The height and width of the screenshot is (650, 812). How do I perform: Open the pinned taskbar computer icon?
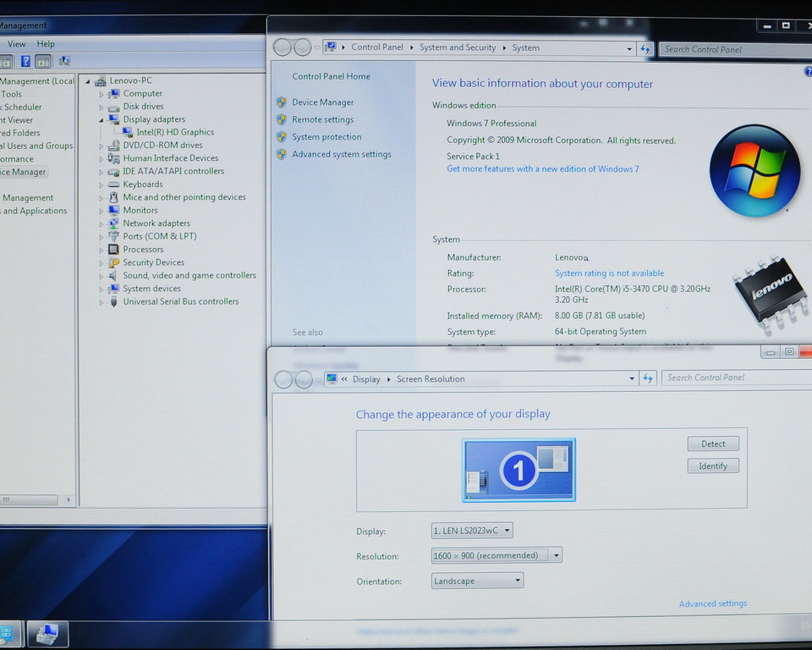[x=47, y=633]
